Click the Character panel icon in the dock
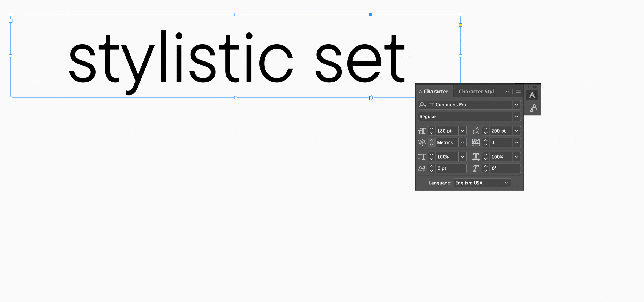The image size is (644, 302). point(532,95)
